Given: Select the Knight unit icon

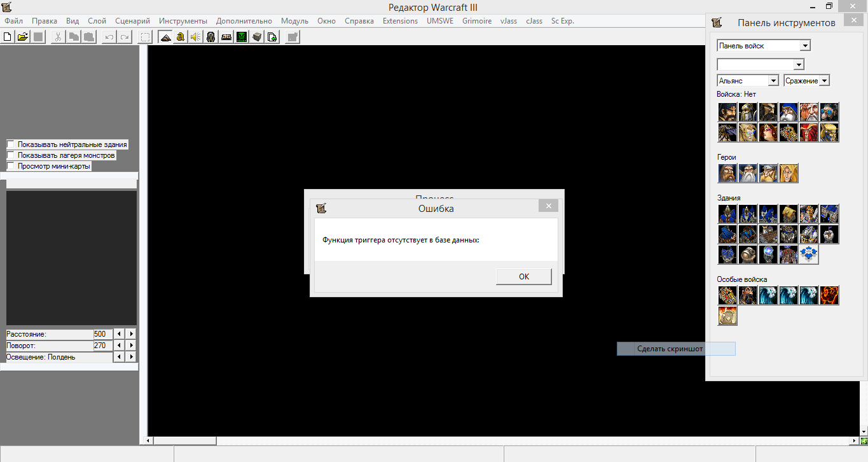Looking at the screenshot, I should pyautogui.click(x=768, y=112).
